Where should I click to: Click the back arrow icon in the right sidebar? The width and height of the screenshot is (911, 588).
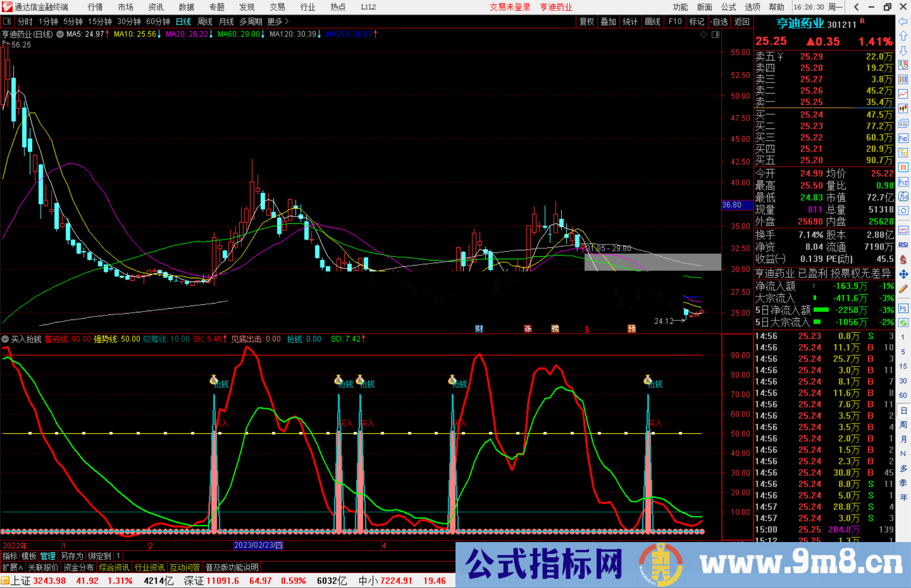coord(903,21)
